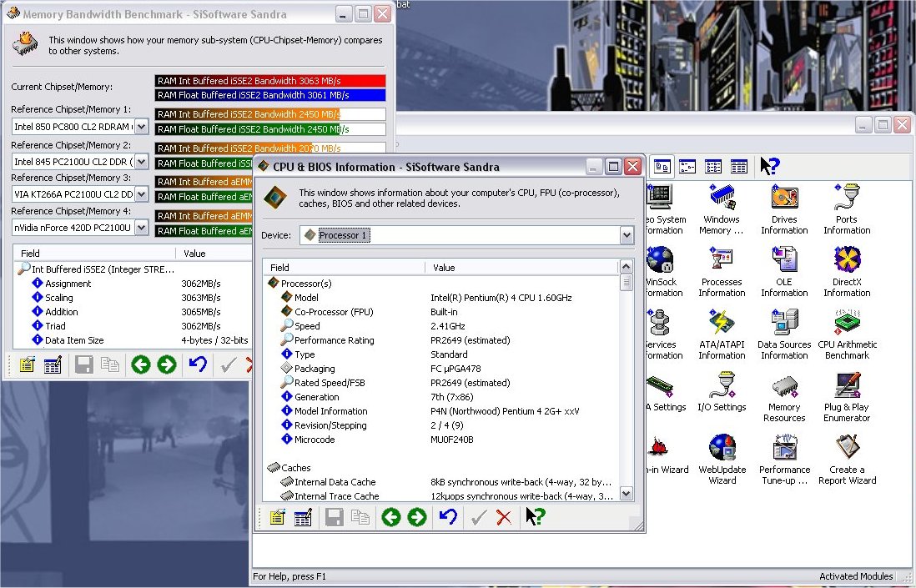Click the copy pages icon in CPU & BIOS toolbar

point(360,517)
